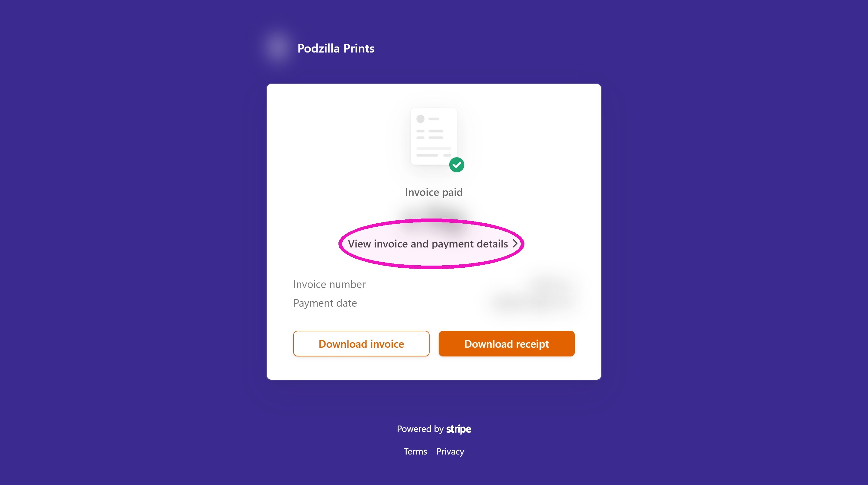Click the Invoice number label

point(329,284)
